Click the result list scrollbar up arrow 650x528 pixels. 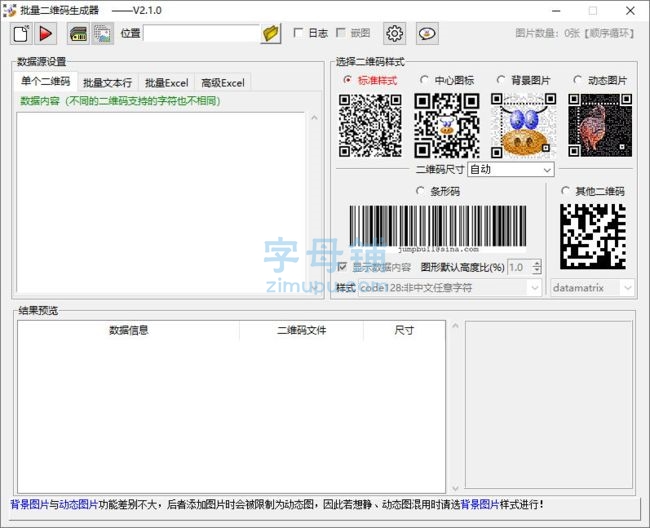(x=455, y=326)
